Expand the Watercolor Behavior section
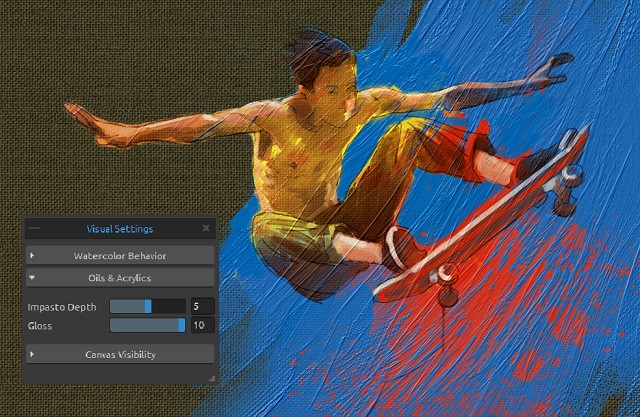640x417 pixels. coord(120,256)
